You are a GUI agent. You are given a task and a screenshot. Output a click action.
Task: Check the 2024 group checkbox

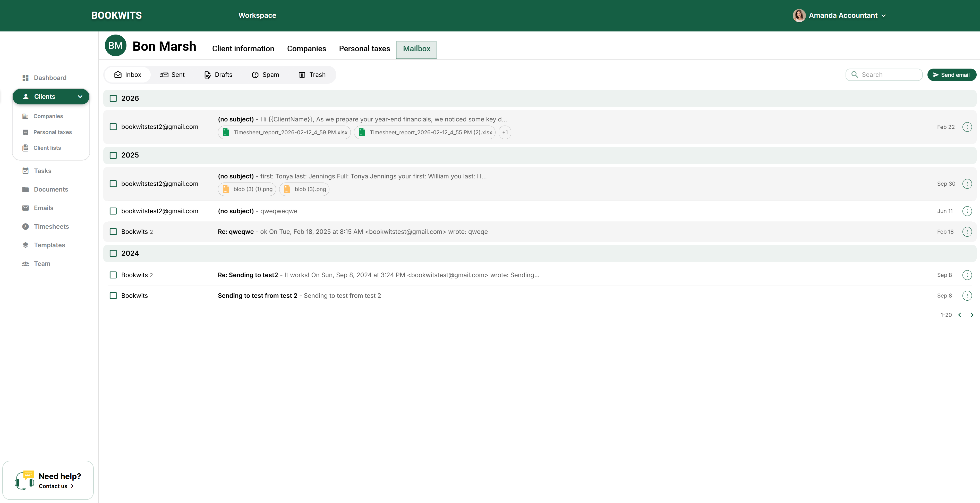(x=113, y=254)
